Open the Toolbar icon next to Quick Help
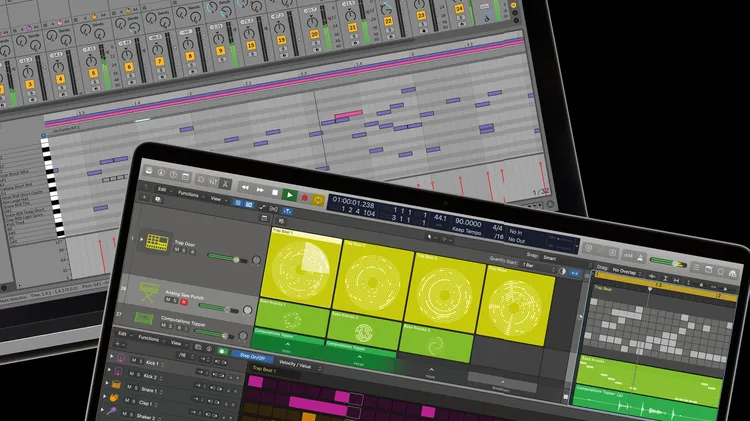Screen dimensions: 750x421 click(185, 177)
